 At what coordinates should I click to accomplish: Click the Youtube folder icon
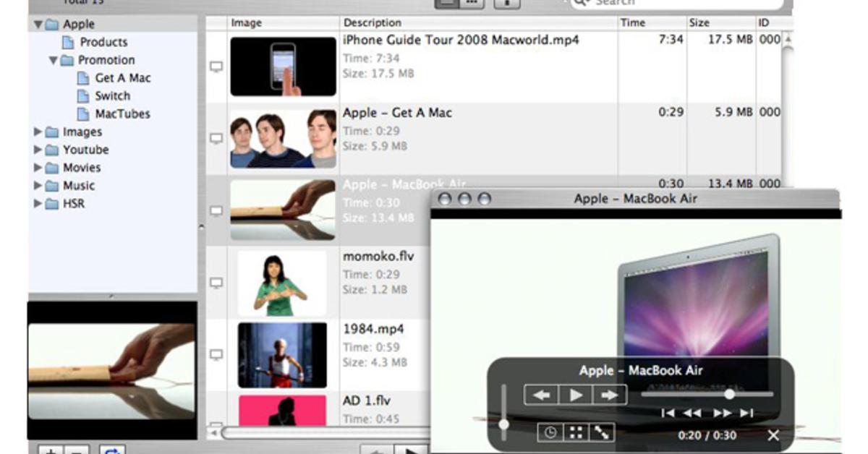tap(52, 150)
